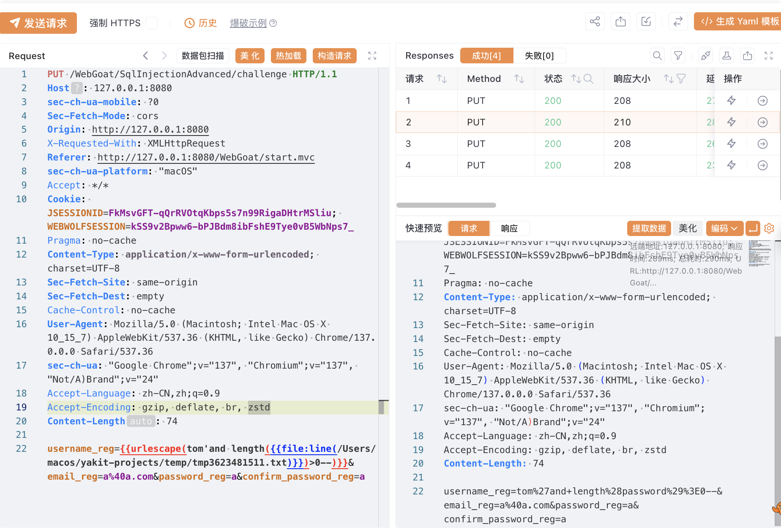
Task: Click the Content-Length auto tag
Action: [x=141, y=421]
